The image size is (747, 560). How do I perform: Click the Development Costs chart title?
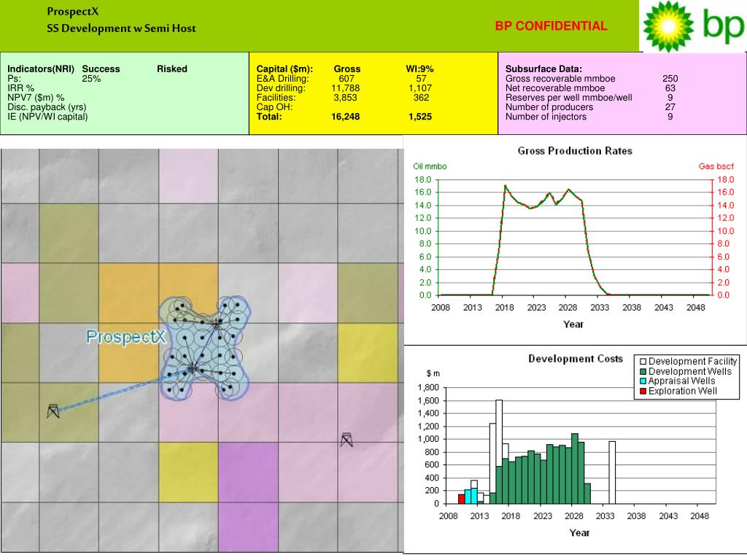click(x=576, y=359)
